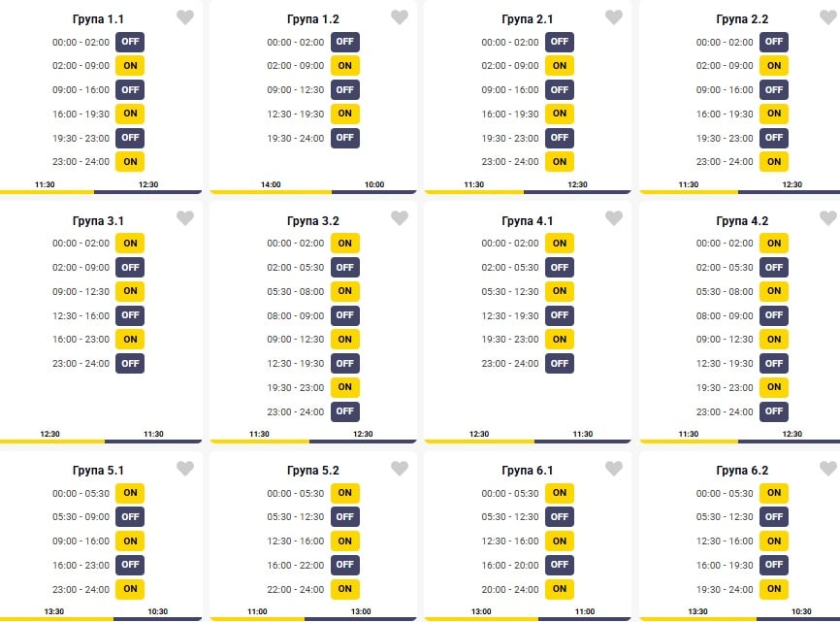The width and height of the screenshot is (840, 622).
Task: Click the heart icon for Група 3.2
Action: pyautogui.click(x=400, y=218)
